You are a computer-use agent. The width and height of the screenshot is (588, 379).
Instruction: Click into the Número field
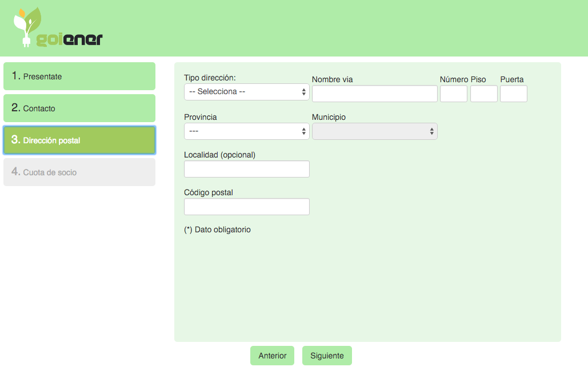453,94
